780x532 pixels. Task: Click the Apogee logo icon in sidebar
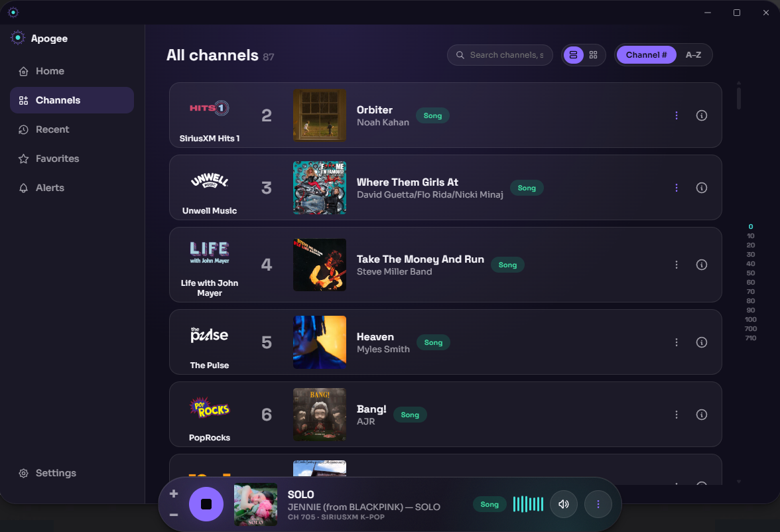(17, 38)
